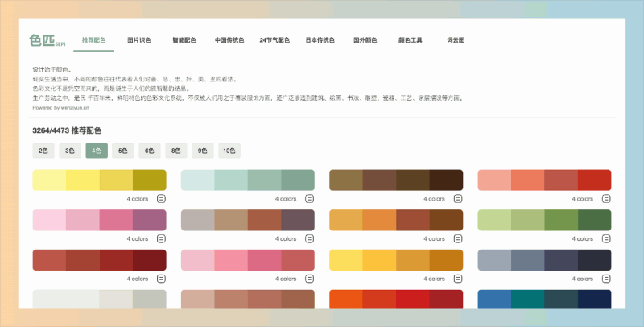Filter palettes by 10色
The height and width of the screenshot is (327, 644).
229,151
